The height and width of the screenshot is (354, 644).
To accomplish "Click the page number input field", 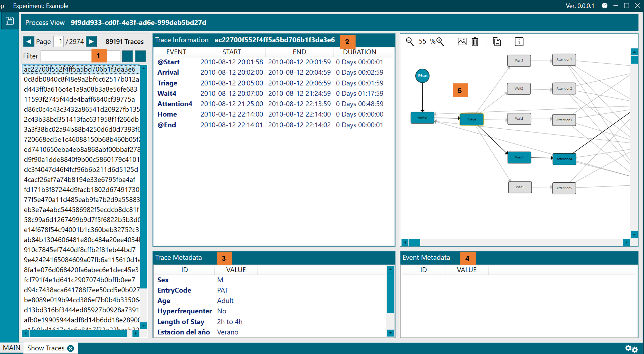I will pyautogui.click(x=58, y=41).
